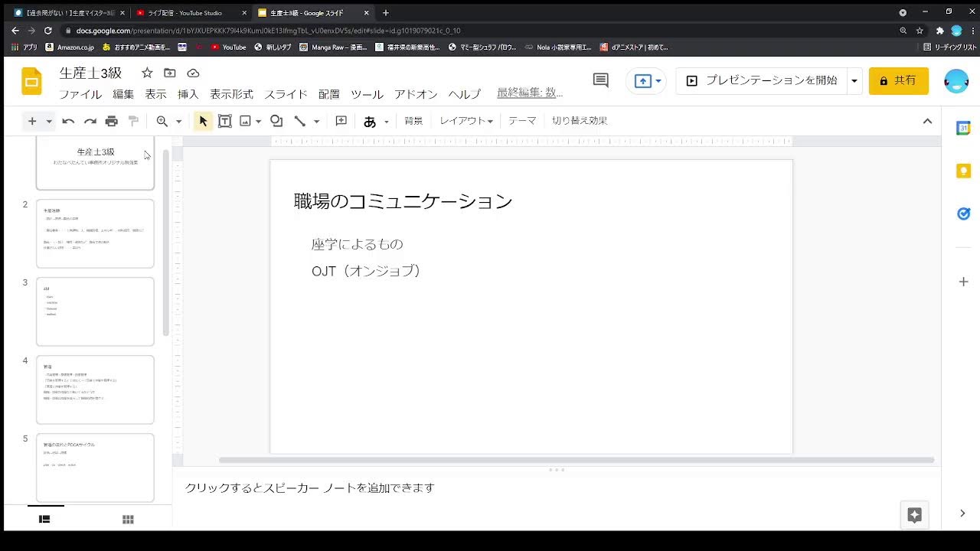Open the レイアウト layout dropdown
The height and width of the screenshot is (551, 980).
[x=466, y=121]
